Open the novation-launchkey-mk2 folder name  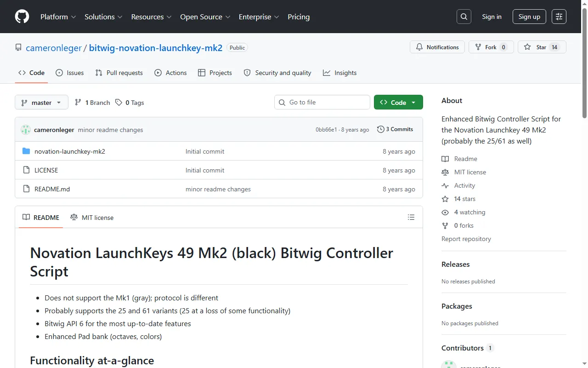(x=70, y=151)
